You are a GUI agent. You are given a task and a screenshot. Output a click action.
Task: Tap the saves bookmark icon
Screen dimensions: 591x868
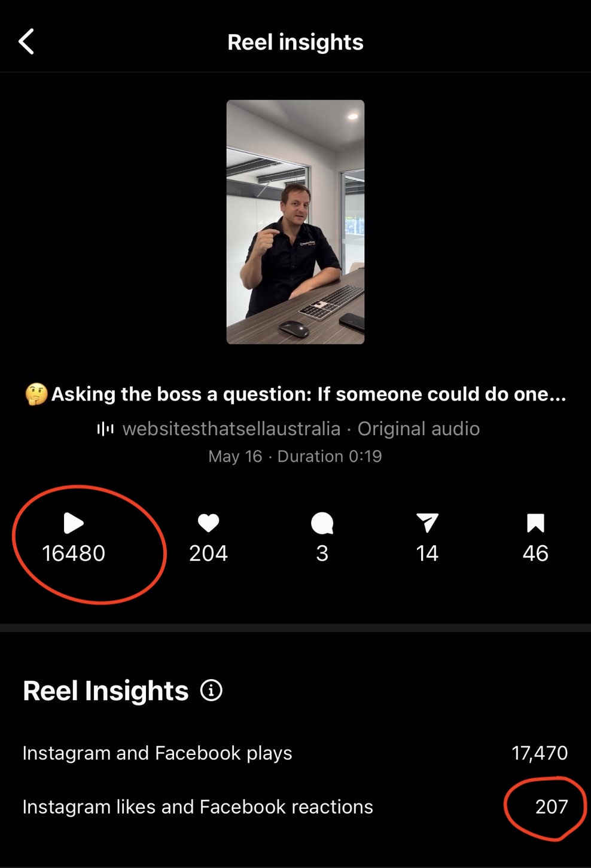[x=535, y=523]
